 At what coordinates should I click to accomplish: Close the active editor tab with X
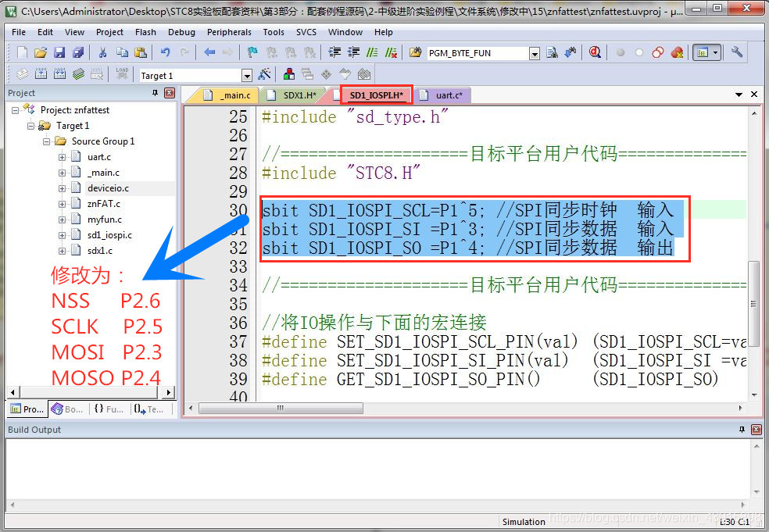754,95
